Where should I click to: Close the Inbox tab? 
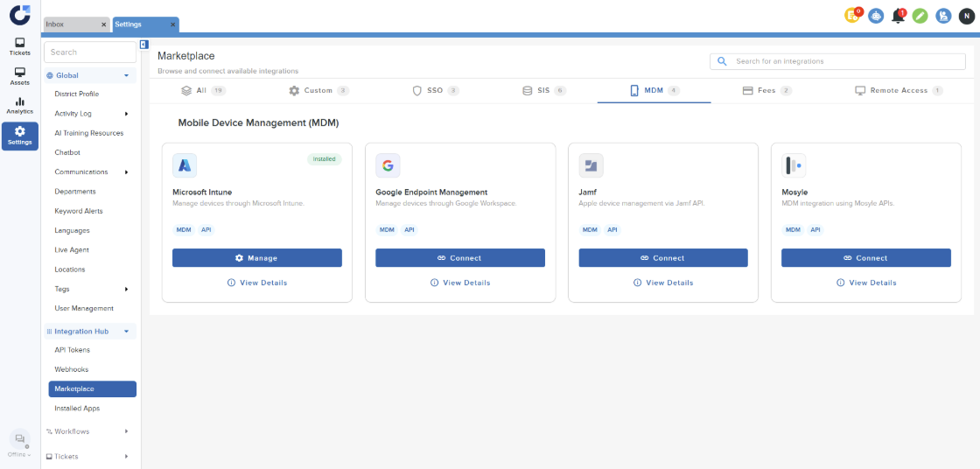[x=103, y=24]
